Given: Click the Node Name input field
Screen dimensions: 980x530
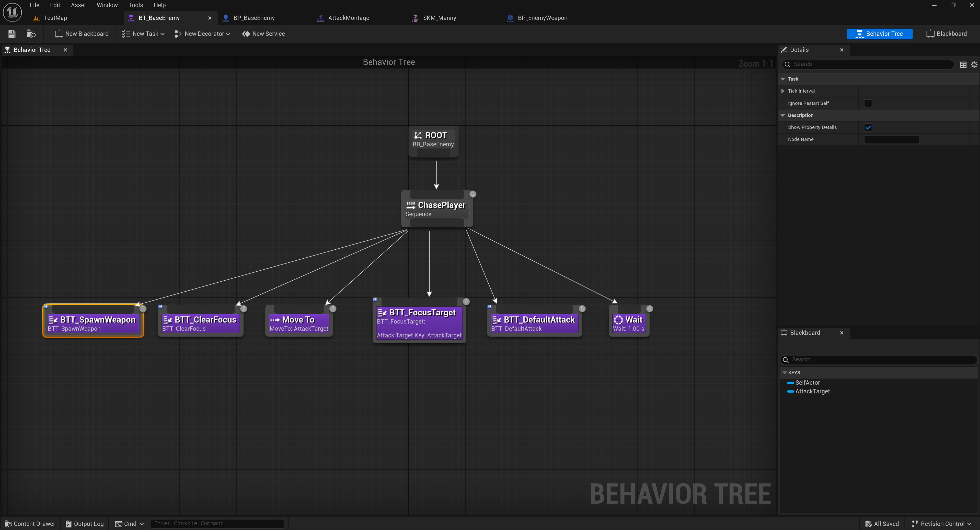Looking at the screenshot, I should tap(891, 139).
